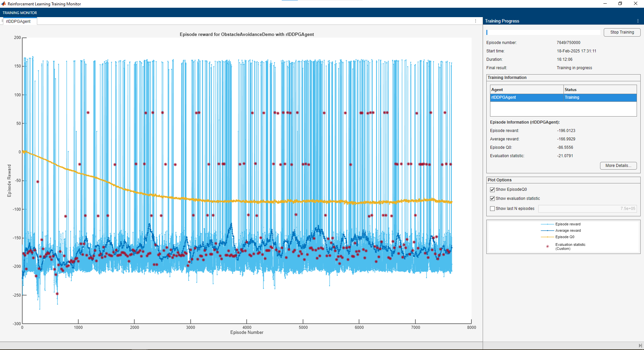Viewport: 644px width, 350px height.
Task: Collapse side panel using bottom-right arrow icon
Action: (640, 346)
